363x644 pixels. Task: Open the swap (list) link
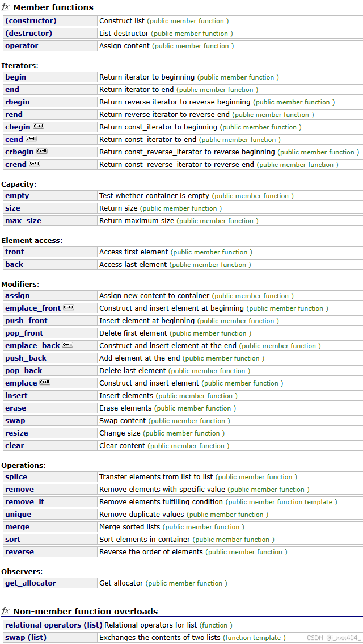pos(26,638)
